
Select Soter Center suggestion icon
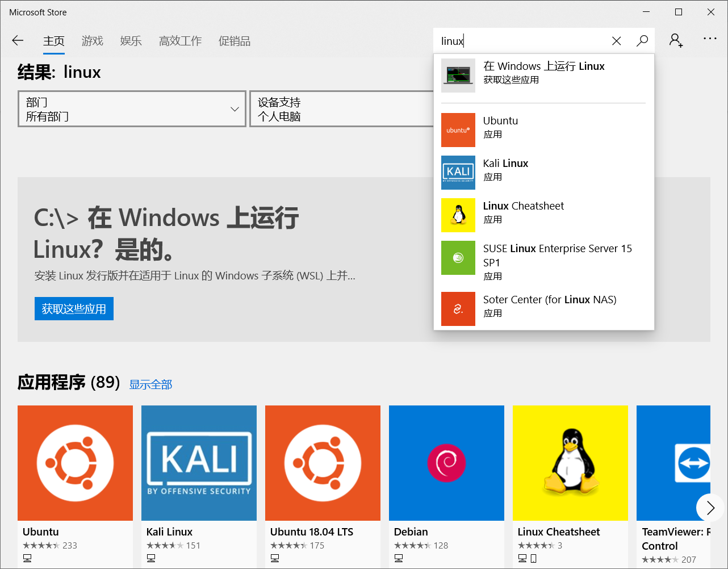coord(458,309)
